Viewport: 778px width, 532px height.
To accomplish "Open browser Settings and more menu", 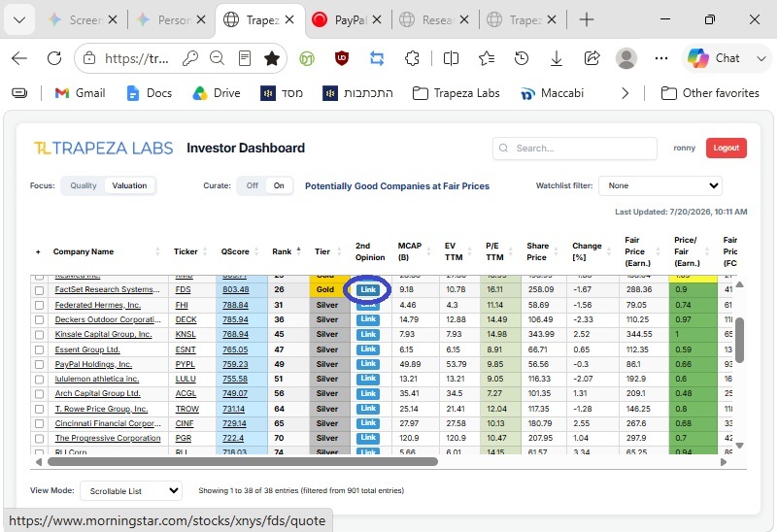I will pos(661,58).
